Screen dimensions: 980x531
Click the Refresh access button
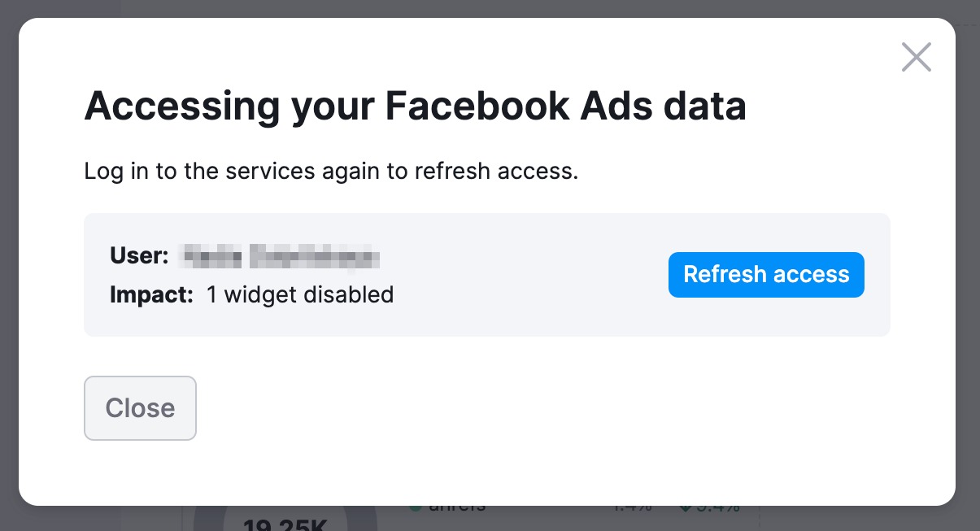click(x=765, y=275)
